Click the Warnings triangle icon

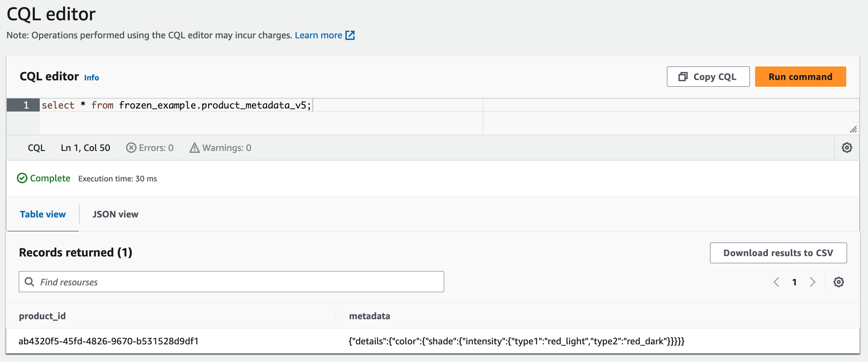click(x=194, y=148)
